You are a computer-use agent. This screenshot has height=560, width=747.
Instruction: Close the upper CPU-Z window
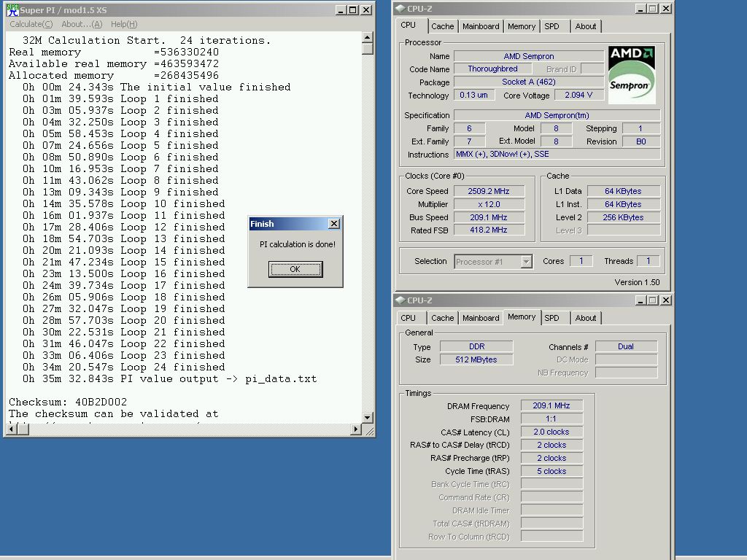pos(666,9)
